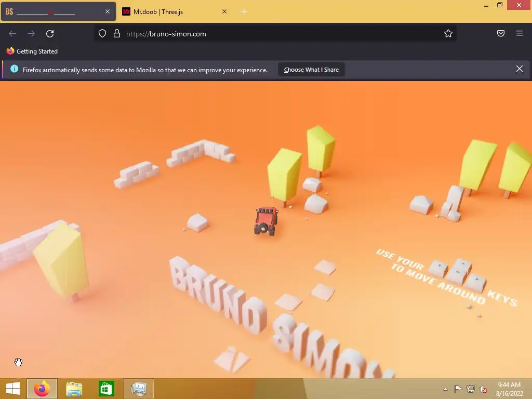Click the bruno-simon.com address bar

[x=275, y=34]
